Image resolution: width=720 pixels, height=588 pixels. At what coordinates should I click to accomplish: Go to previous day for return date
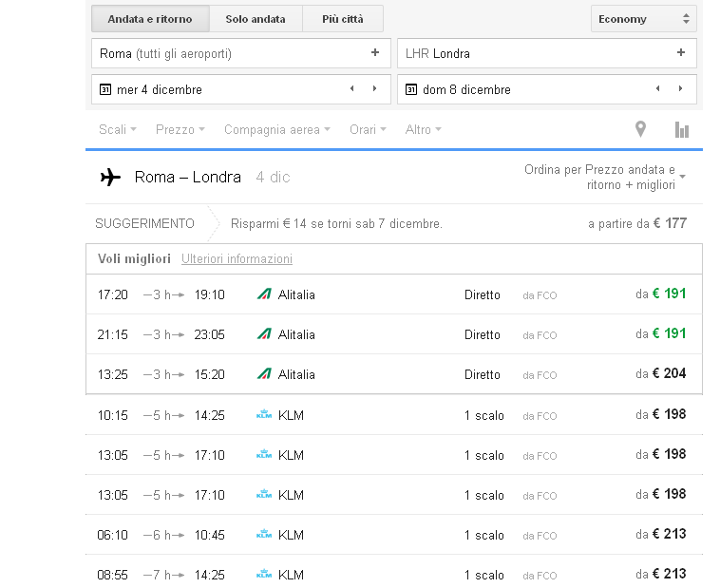[x=657, y=89]
